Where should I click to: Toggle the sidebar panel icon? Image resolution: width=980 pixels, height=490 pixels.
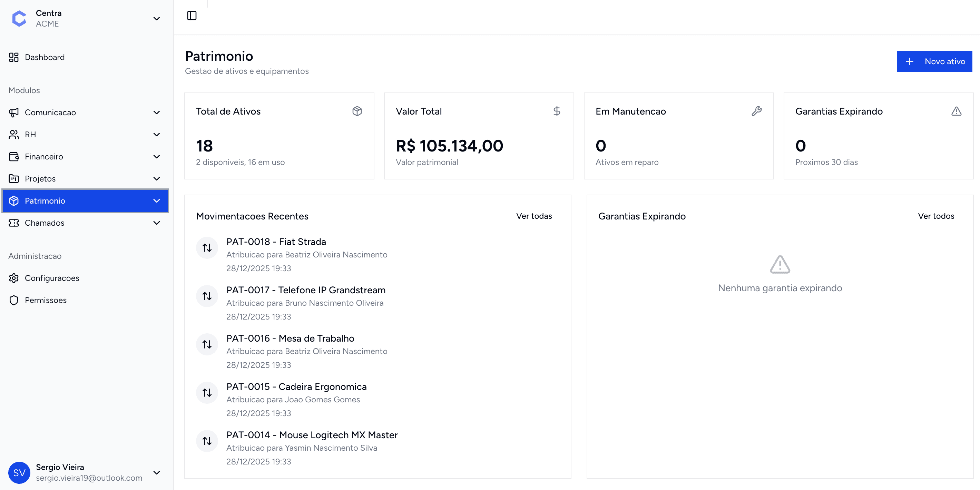pyautogui.click(x=192, y=16)
